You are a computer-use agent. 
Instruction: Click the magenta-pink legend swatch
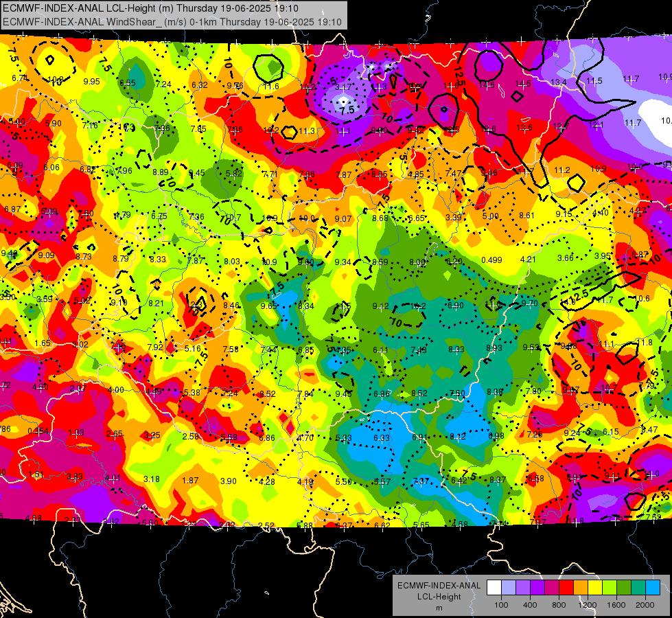(552, 588)
